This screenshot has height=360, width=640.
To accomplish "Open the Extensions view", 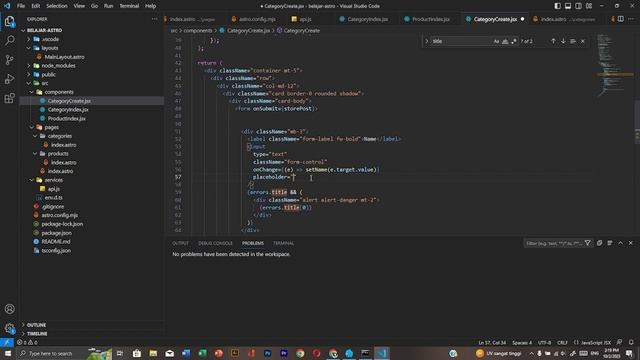I will (9, 98).
